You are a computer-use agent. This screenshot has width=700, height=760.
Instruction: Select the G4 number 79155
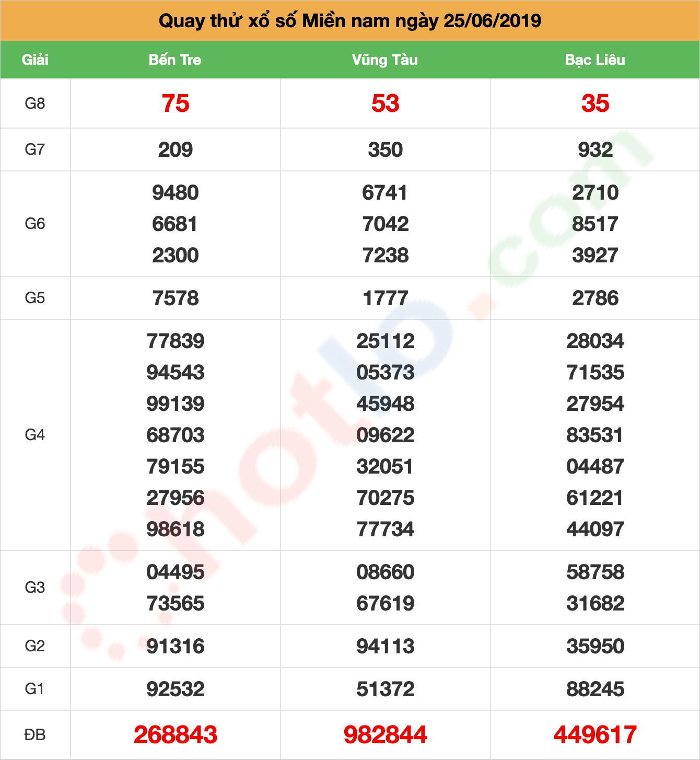tap(176, 467)
